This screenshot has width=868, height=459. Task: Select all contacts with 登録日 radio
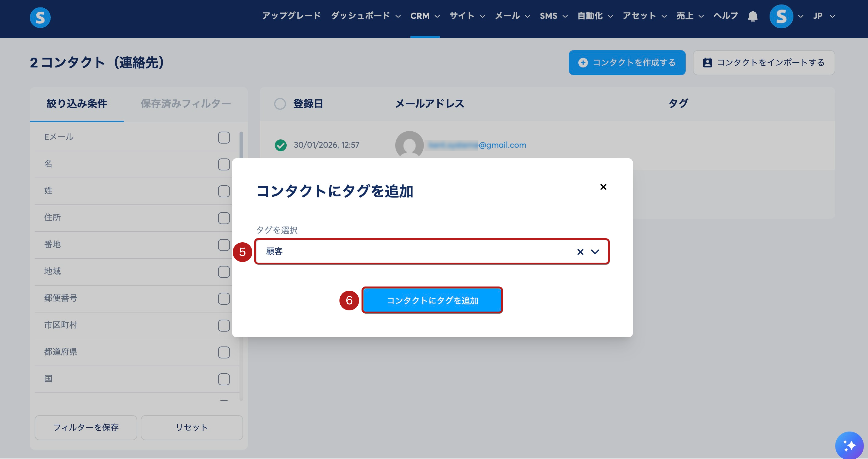coord(280,104)
